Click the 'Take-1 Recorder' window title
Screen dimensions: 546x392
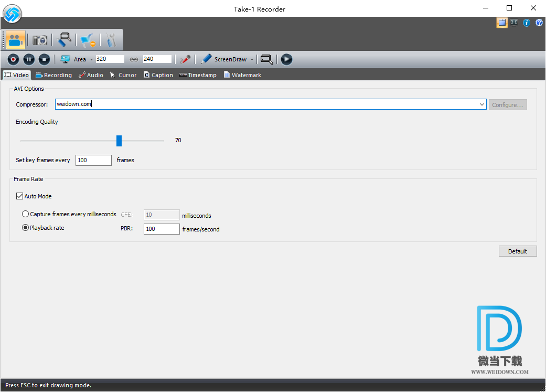tap(260, 9)
